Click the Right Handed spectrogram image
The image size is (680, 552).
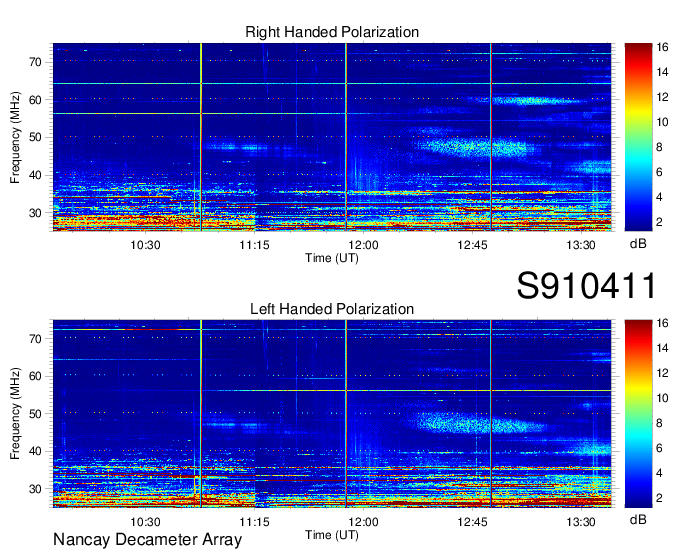click(x=332, y=137)
